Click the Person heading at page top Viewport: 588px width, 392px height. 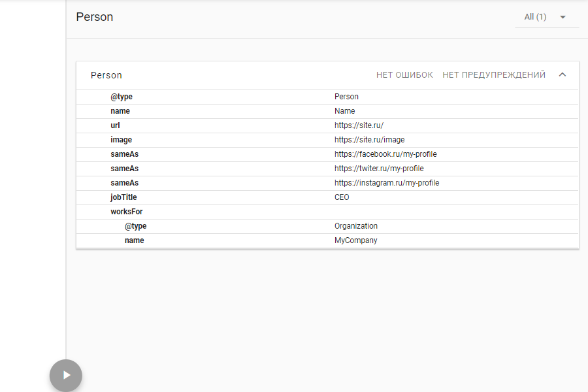tap(95, 17)
